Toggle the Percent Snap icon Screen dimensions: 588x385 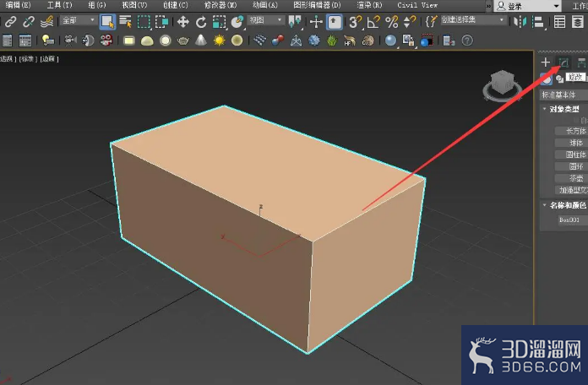[391, 22]
